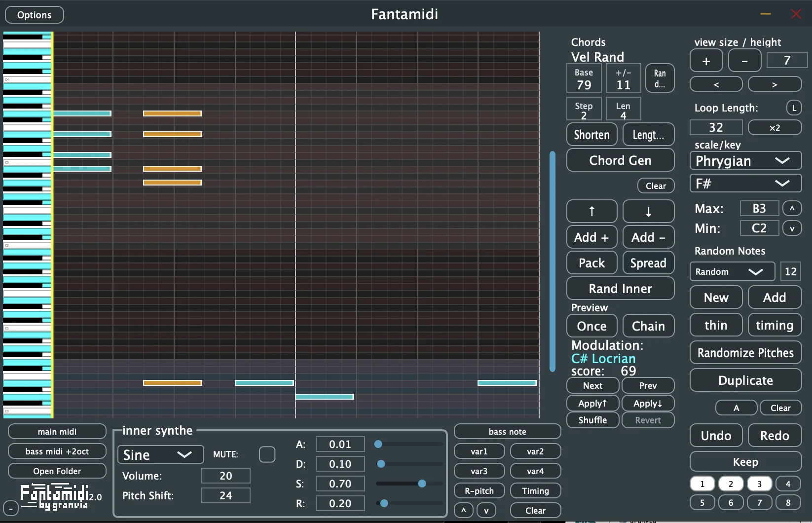The width and height of the screenshot is (812, 523).
Task: Switch to the bass midi +2oct view
Action: pos(57,451)
